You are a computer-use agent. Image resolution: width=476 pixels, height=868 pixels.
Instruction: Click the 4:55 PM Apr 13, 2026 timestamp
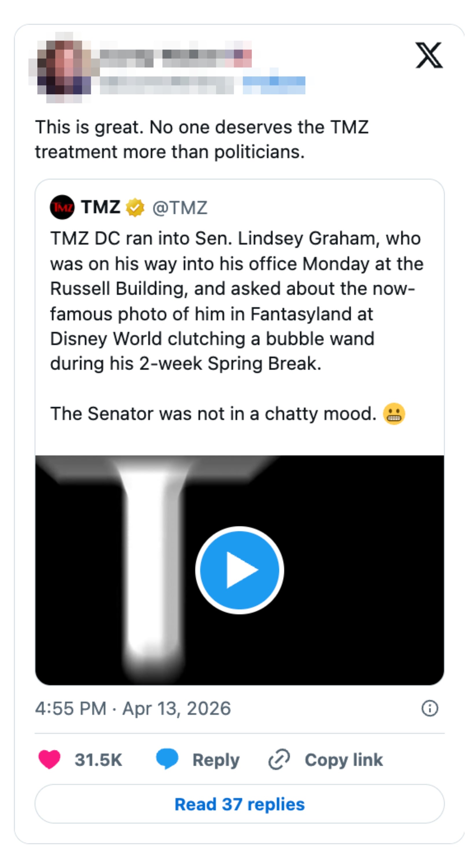(133, 708)
